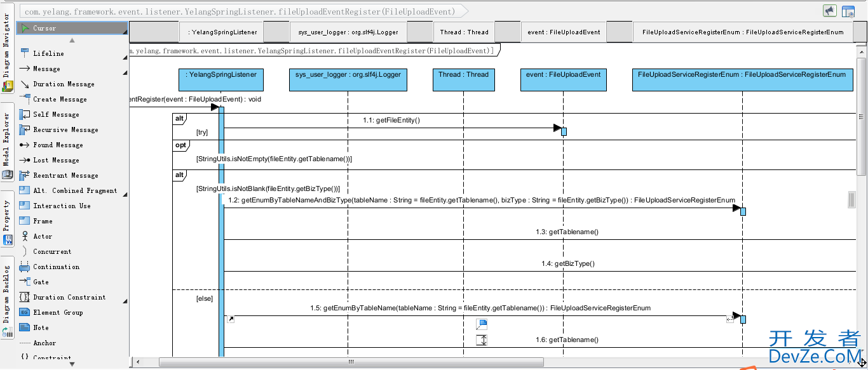The height and width of the screenshot is (370, 868).
Task: Select the Cursor tool in the palette
Action: point(72,28)
